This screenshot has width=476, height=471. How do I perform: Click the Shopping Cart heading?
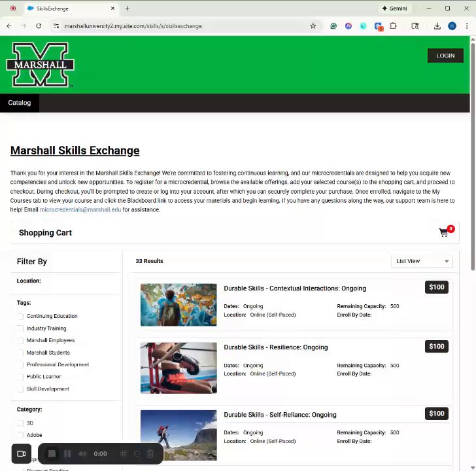coord(45,233)
